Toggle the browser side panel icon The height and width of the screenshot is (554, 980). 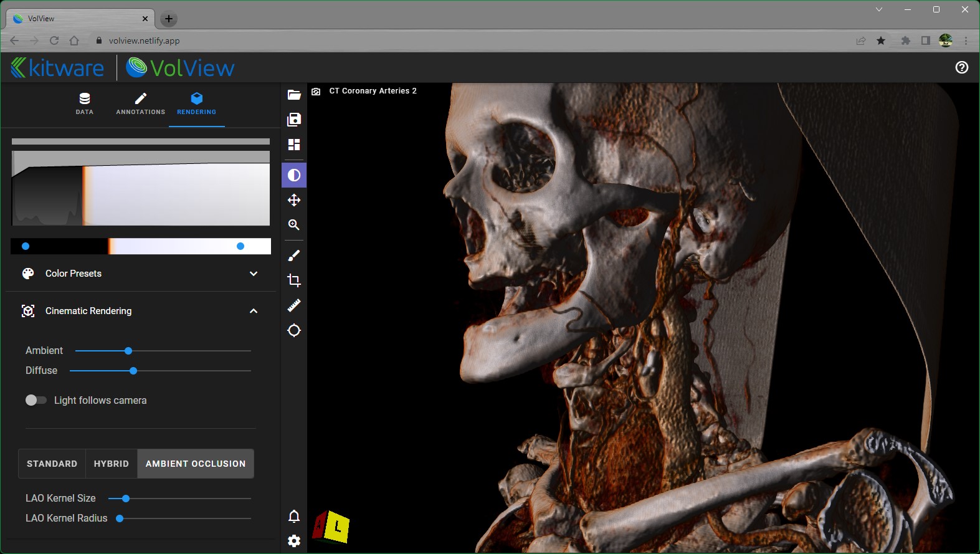[926, 41]
